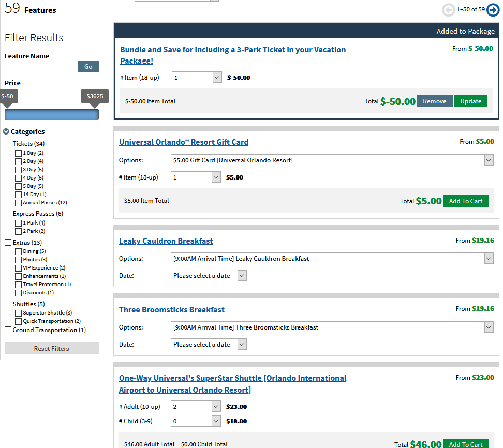Click the blue price range slider bar

52,114
